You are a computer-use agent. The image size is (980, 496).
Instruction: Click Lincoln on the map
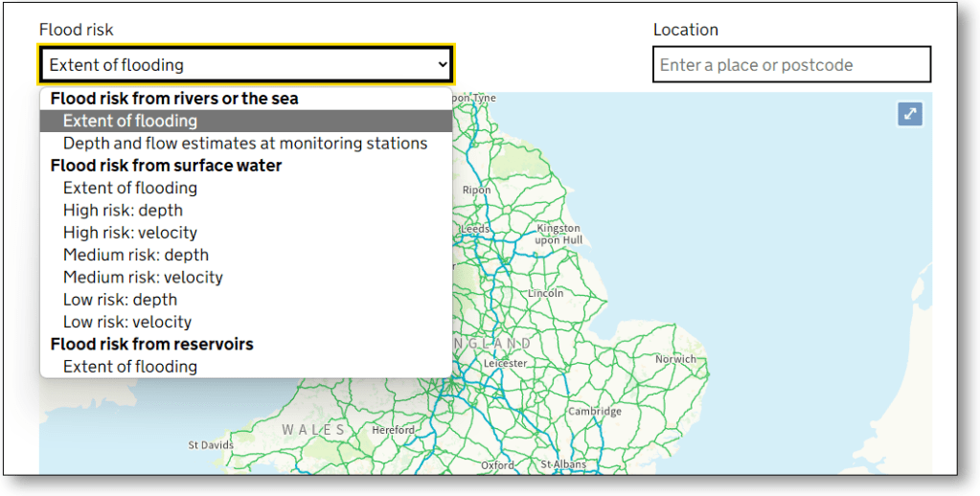point(546,293)
